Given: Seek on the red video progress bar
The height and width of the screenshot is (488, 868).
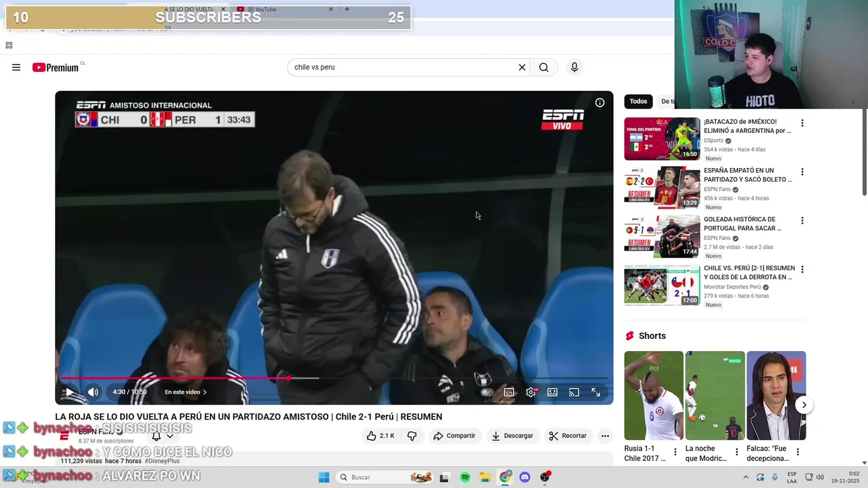Looking at the screenshot, I should pyautogui.click(x=334, y=378).
